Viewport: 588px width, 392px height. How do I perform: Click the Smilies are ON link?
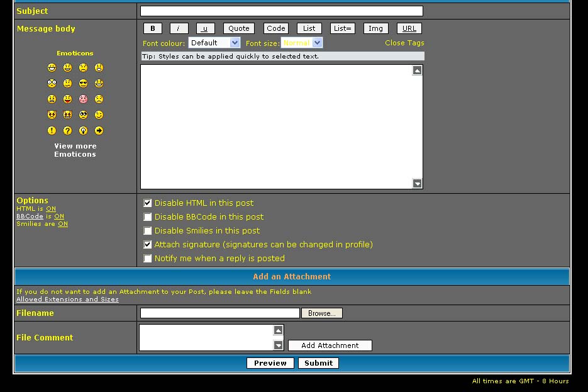[x=63, y=223]
